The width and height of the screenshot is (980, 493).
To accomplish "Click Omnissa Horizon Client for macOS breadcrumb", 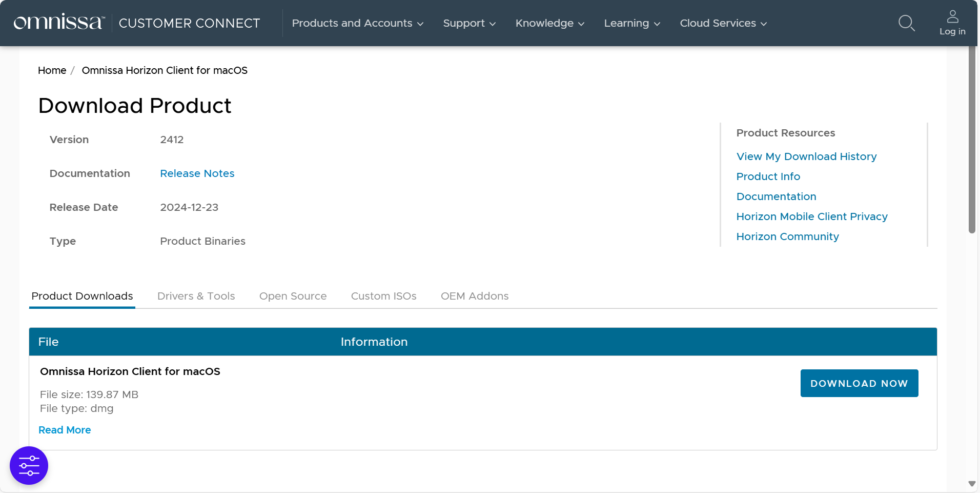I will pyautogui.click(x=165, y=70).
